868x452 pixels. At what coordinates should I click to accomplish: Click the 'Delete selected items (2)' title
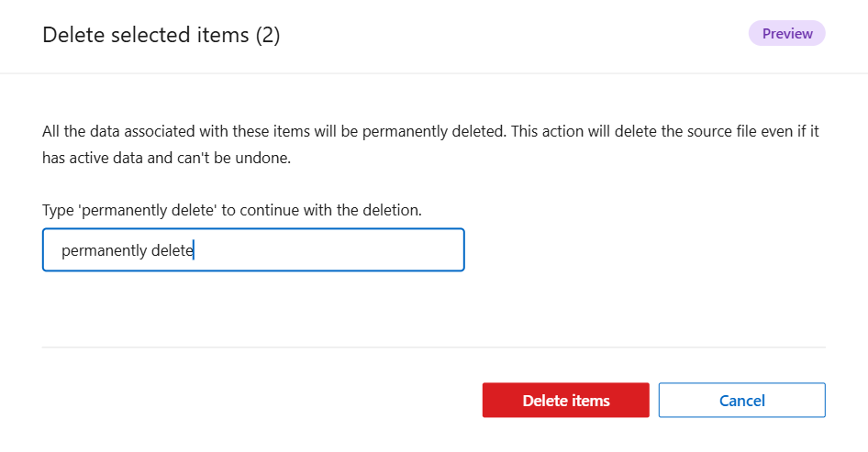(161, 36)
